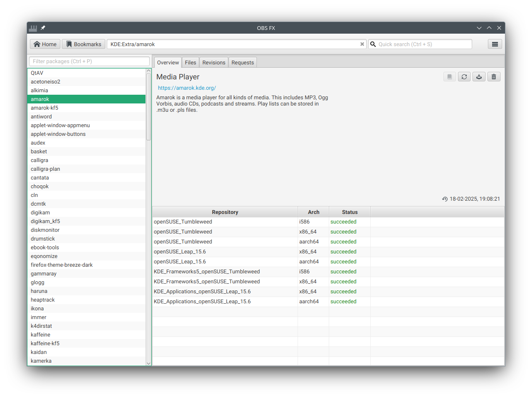Select heaptrack in the package list
532x398 pixels.
86,300
